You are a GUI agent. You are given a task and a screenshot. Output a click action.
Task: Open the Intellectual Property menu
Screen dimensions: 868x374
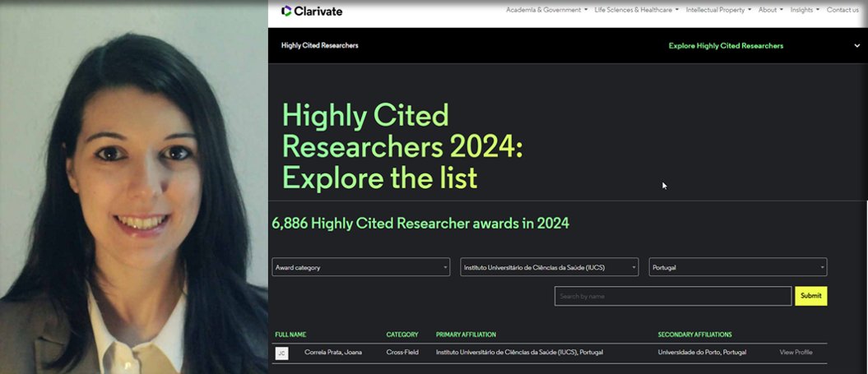click(x=718, y=10)
